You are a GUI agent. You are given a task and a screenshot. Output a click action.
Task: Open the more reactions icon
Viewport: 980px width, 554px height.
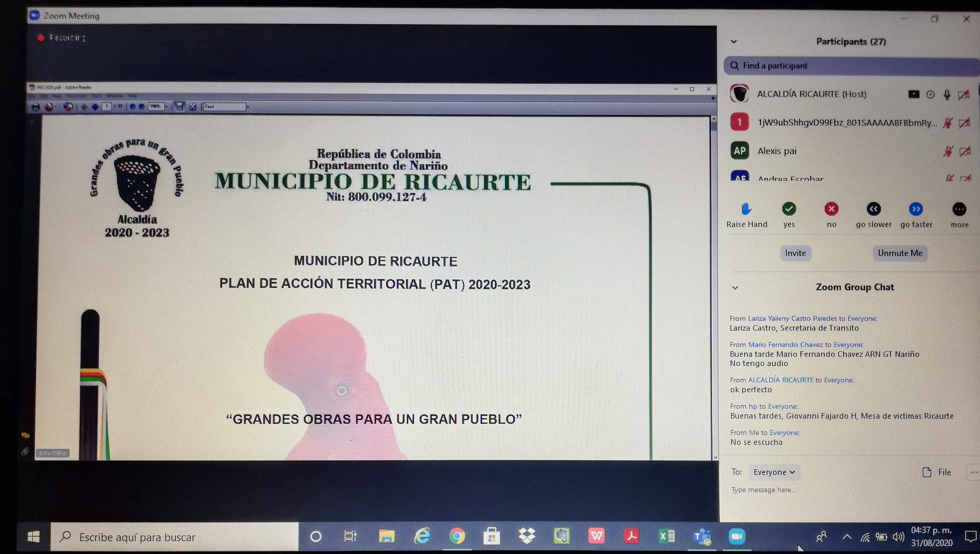point(959,209)
